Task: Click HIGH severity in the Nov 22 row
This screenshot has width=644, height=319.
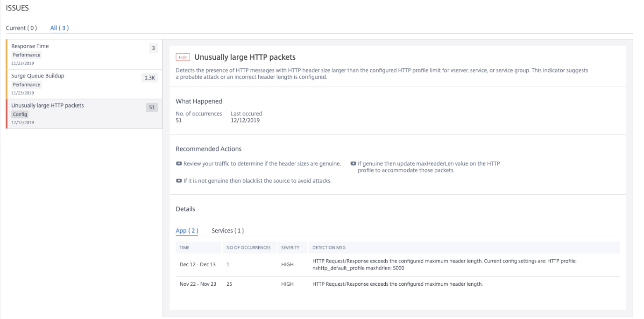Action: coord(287,284)
